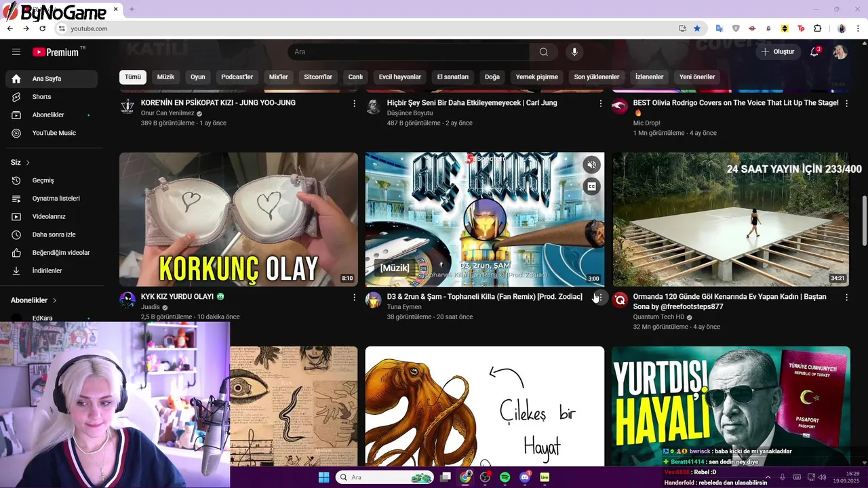Select the Evcil hayvanlar chip
Image resolution: width=868 pixels, height=488 pixels.
point(399,77)
